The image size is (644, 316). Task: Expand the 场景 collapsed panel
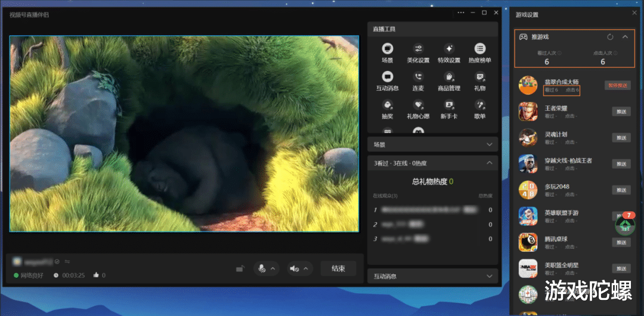pos(490,144)
